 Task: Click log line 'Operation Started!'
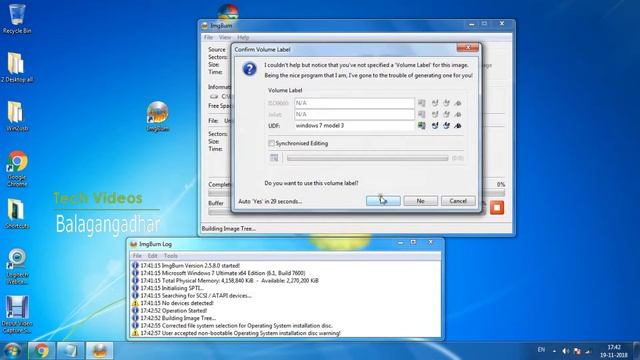pyautogui.click(x=173, y=311)
